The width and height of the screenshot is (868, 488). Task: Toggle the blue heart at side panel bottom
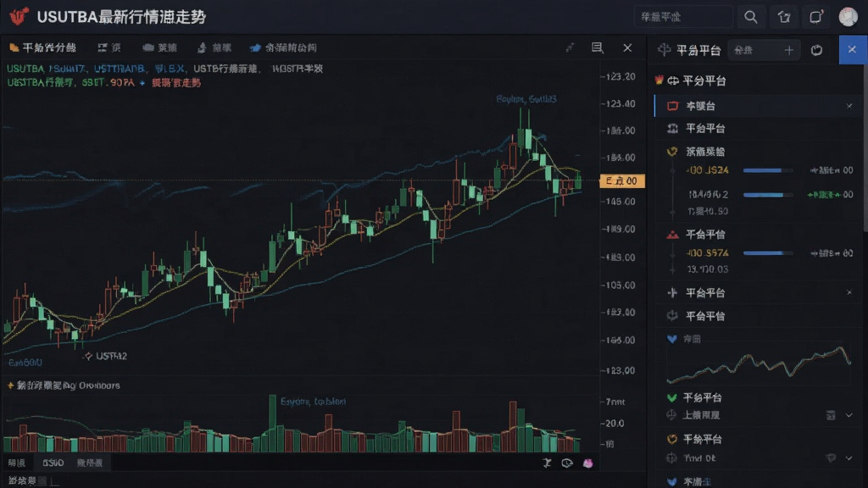(672, 482)
